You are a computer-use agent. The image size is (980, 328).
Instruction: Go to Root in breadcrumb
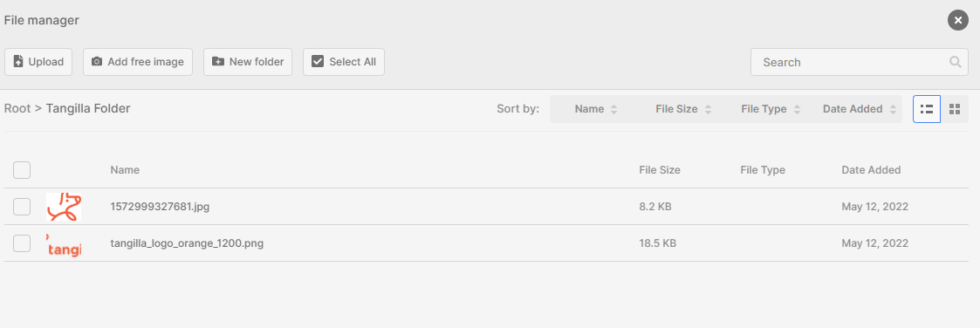17,108
